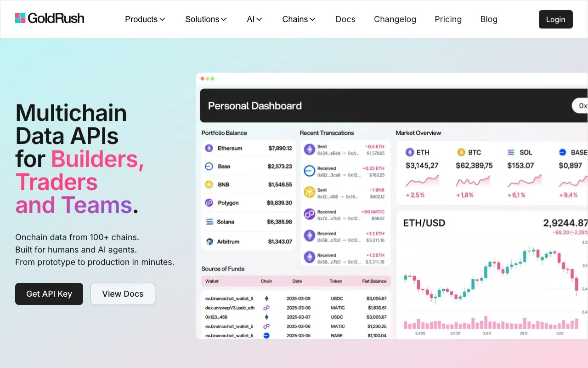Click the Get API Key button
Screen dimensions: 588x368
49,294
